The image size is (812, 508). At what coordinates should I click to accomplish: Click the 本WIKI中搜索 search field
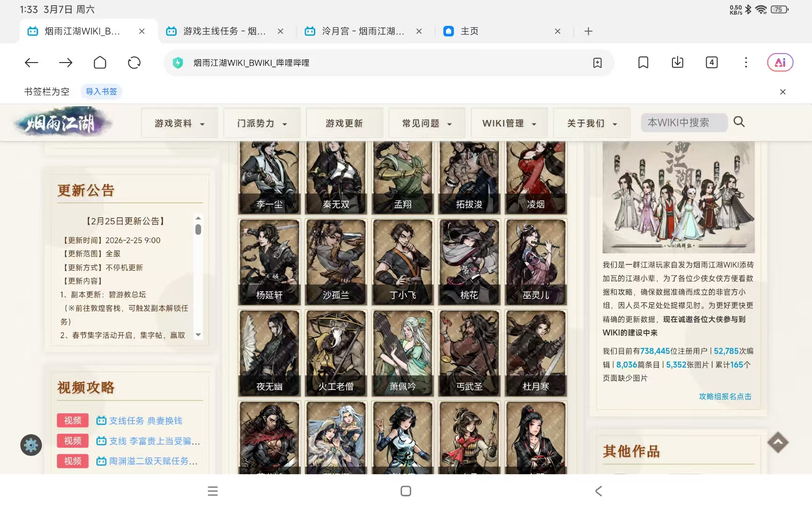pyautogui.click(x=684, y=123)
